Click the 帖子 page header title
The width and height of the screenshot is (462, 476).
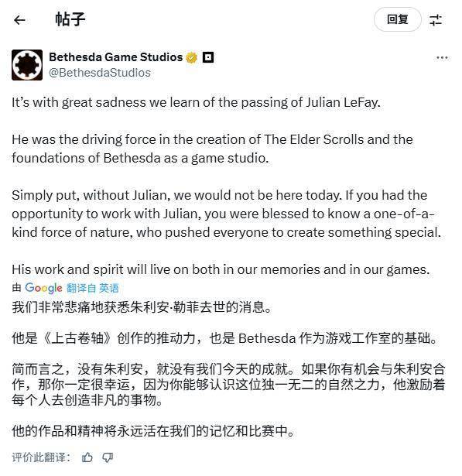[x=70, y=19]
